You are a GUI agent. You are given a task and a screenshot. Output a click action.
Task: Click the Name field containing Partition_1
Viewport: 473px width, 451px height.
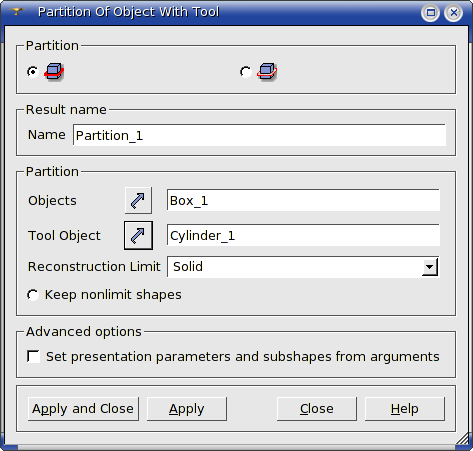coord(259,135)
